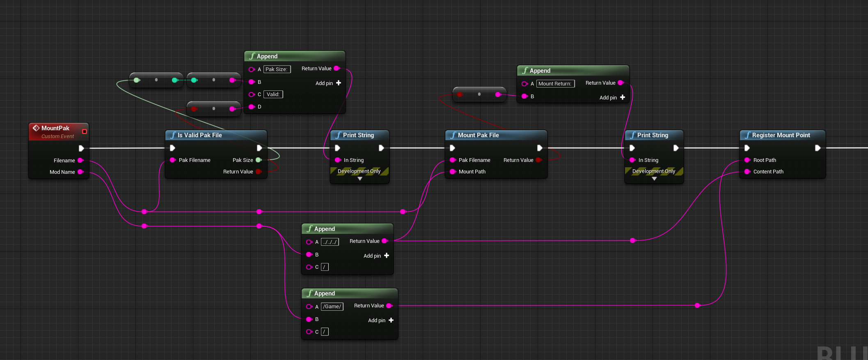The width and height of the screenshot is (868, 360).
Task: Click the execution output pin of Is Valid Pak File
Action: [259, 148]
